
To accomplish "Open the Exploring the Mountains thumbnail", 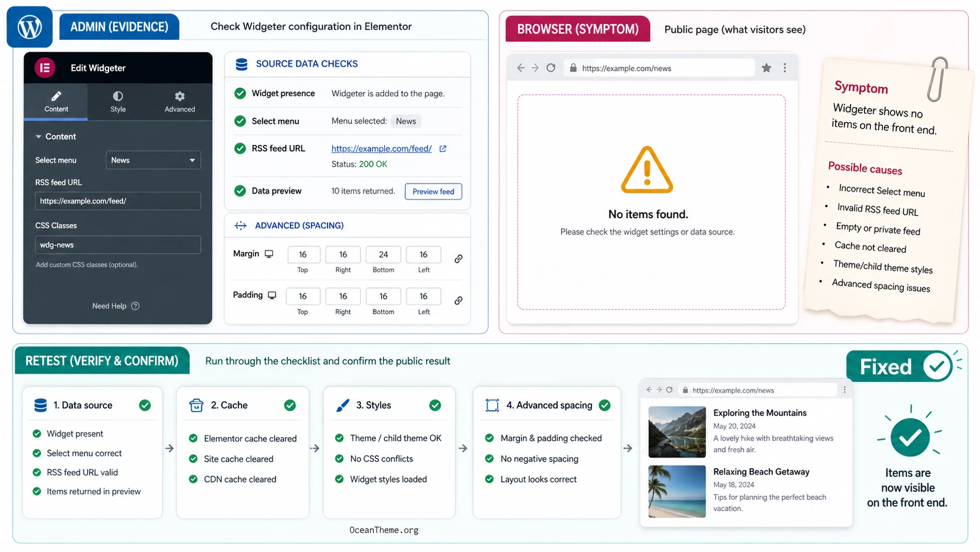I will pyautogui.click(x=677, y=432).
